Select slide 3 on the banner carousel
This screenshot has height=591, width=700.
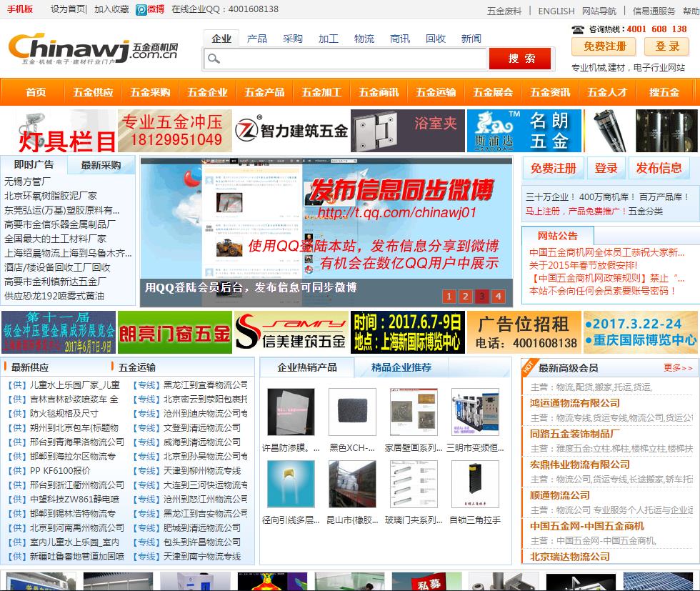(481, 296)
